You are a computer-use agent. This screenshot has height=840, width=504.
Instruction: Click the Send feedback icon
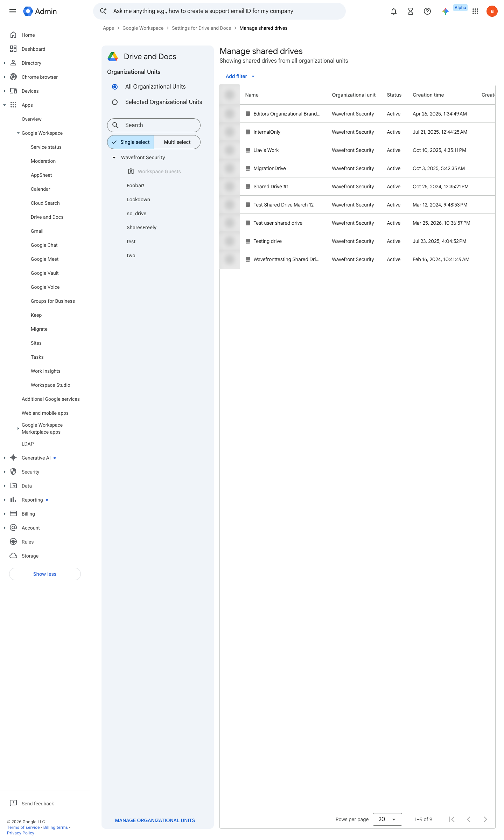pos(13,803)
